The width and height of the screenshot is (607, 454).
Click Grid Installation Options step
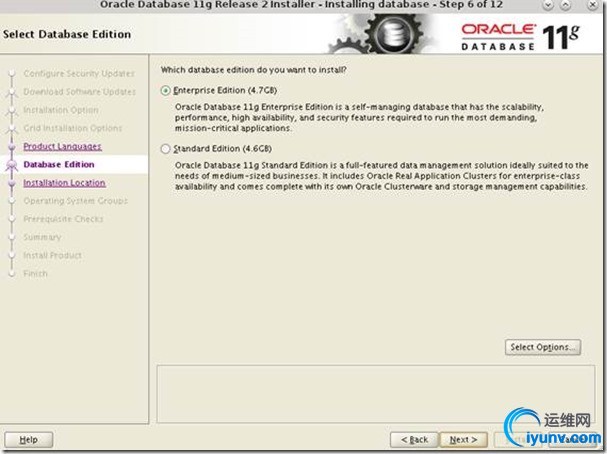tap(73, 128)
